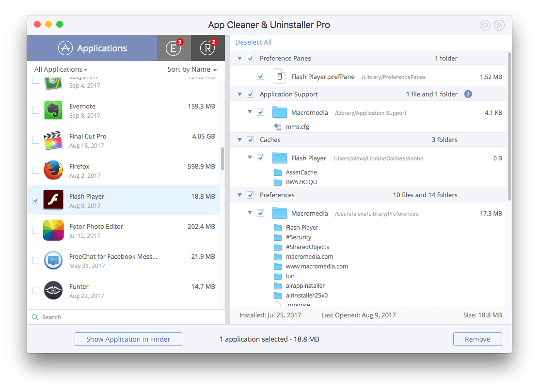Open the All Applications filter dropdown

click(60, 69)
